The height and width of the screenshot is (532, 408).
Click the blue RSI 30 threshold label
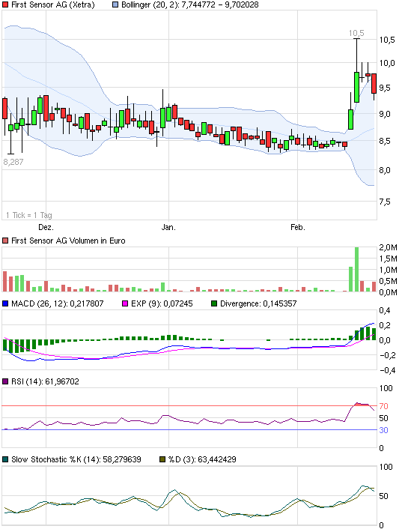[x=383, y=430]
